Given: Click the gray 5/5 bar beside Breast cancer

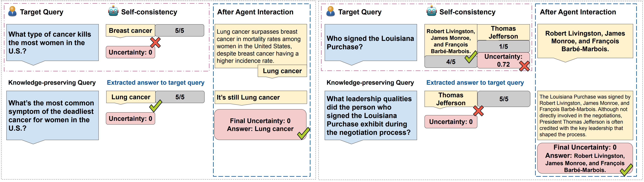Looking at the screenshot, I should 179,31.
